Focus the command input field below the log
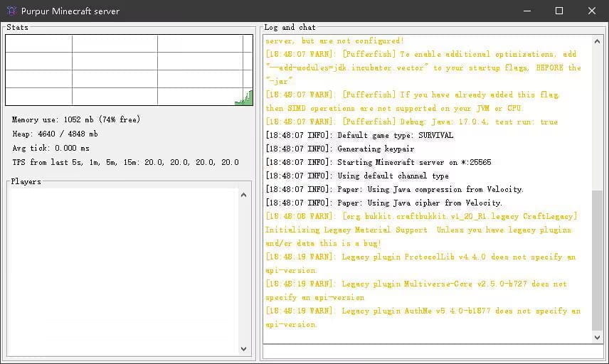This screenshot has height=364, width=609. point(433,350)
